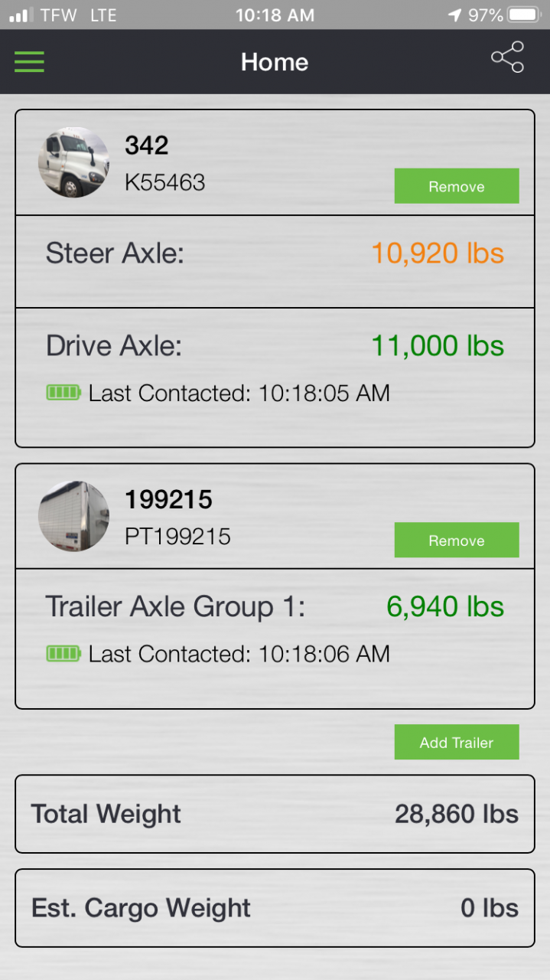Viewport: 550px width, 980px height.
Task: Tap the Total Weight panel
Action: pos(275,814)
